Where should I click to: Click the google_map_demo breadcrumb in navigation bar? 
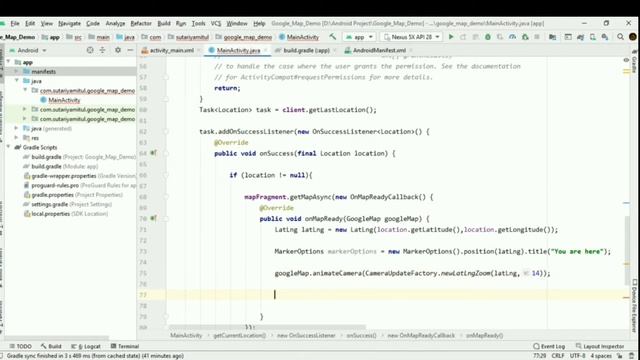point(244,37)
